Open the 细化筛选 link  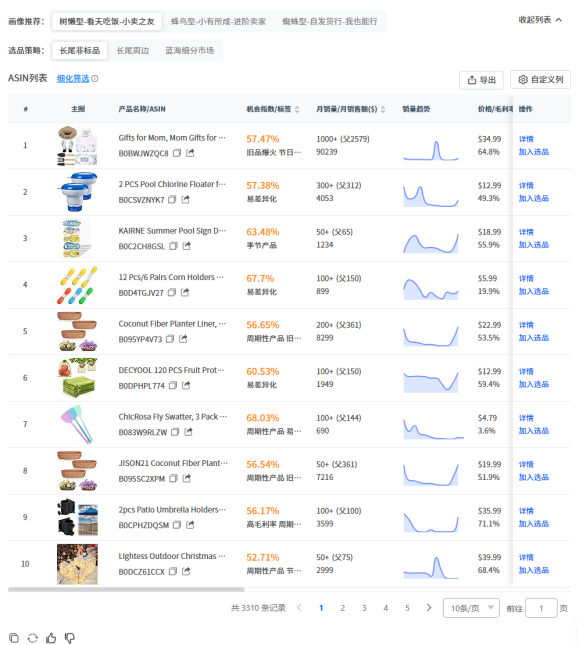point(73,79)
